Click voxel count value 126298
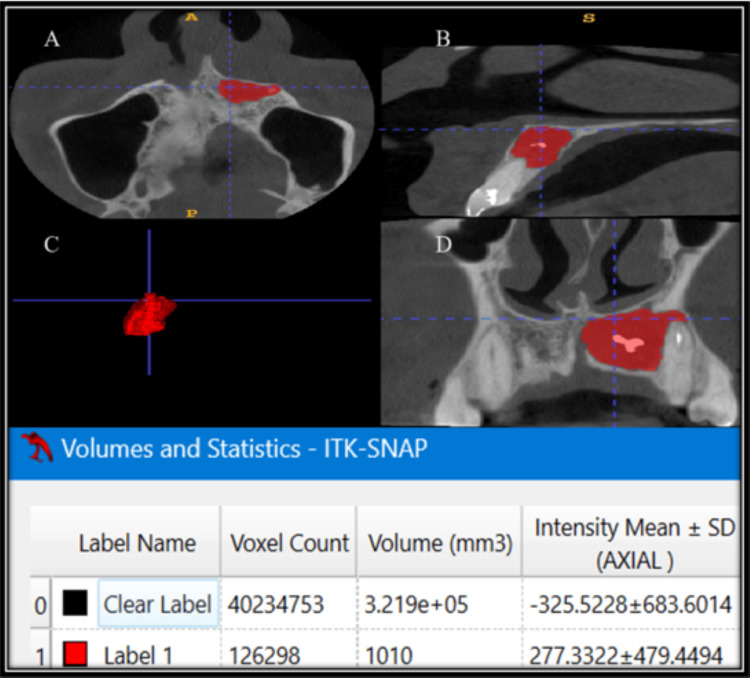Viewport: 750px width, 678px height. [265, 655]
